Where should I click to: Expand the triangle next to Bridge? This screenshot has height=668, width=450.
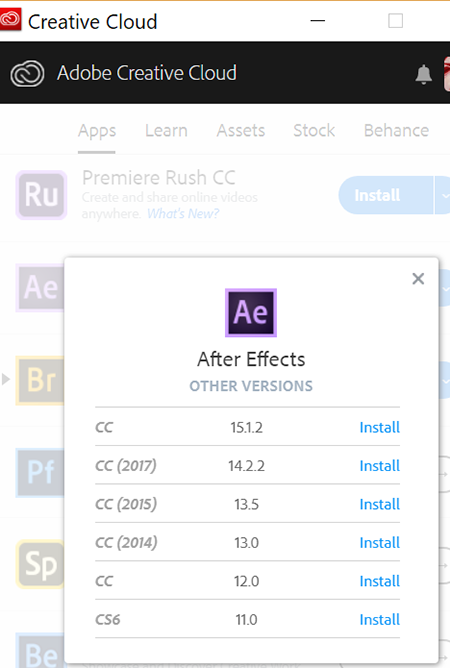(6, 379)
